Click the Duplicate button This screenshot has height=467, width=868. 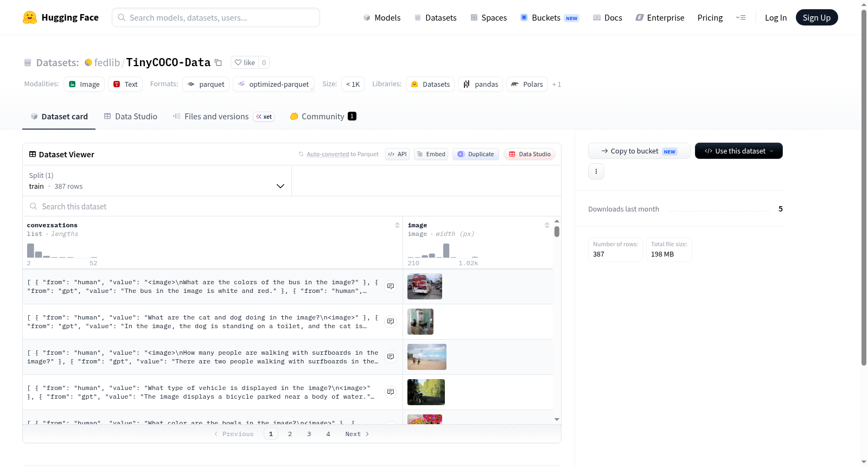click(x=476, y=154)
